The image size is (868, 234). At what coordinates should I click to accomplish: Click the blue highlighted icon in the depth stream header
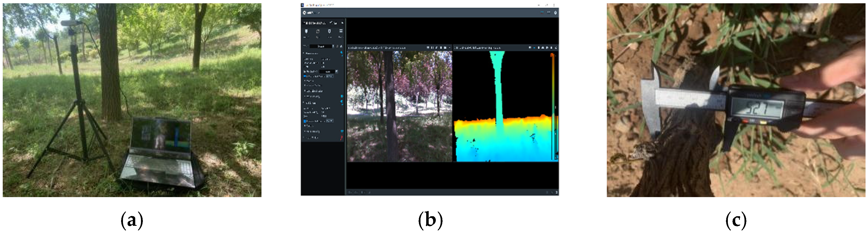pos(534,48)
